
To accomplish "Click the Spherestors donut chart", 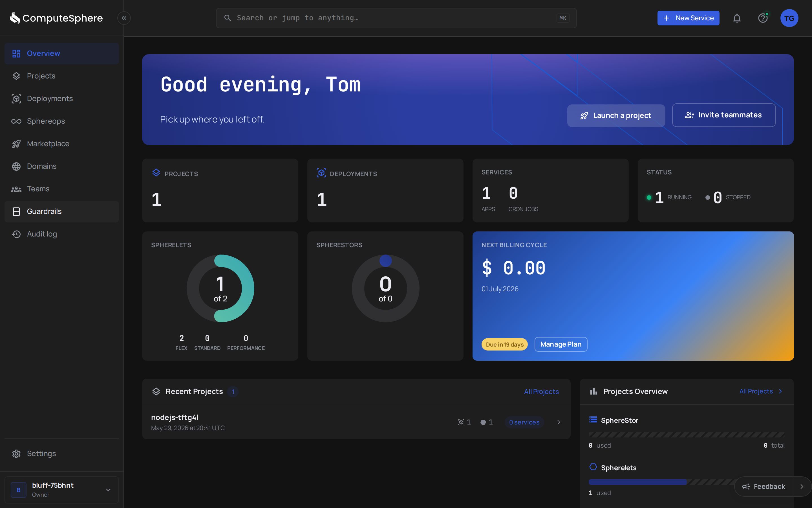I will click(x=385, y=288).
